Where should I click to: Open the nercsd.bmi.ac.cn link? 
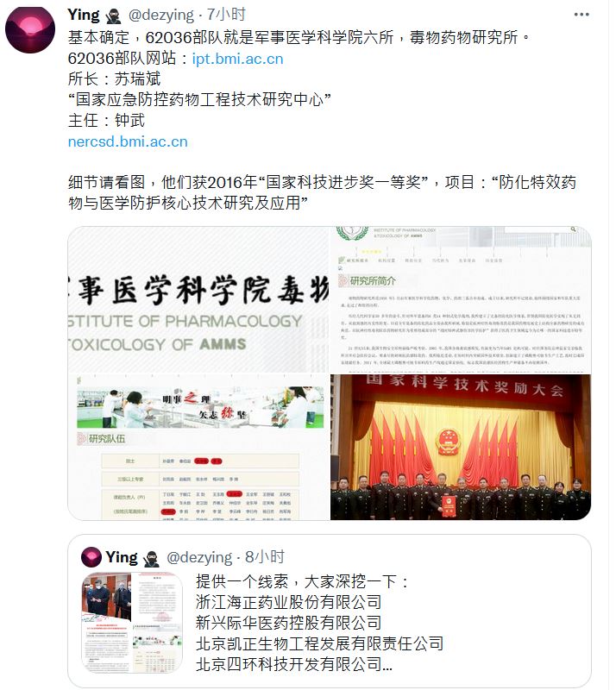128,141
